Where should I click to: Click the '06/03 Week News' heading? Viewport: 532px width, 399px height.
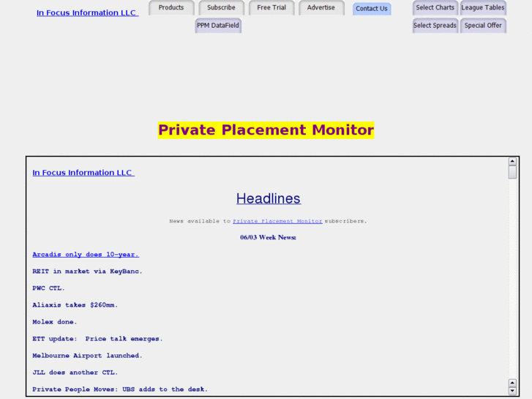point(268,237)
